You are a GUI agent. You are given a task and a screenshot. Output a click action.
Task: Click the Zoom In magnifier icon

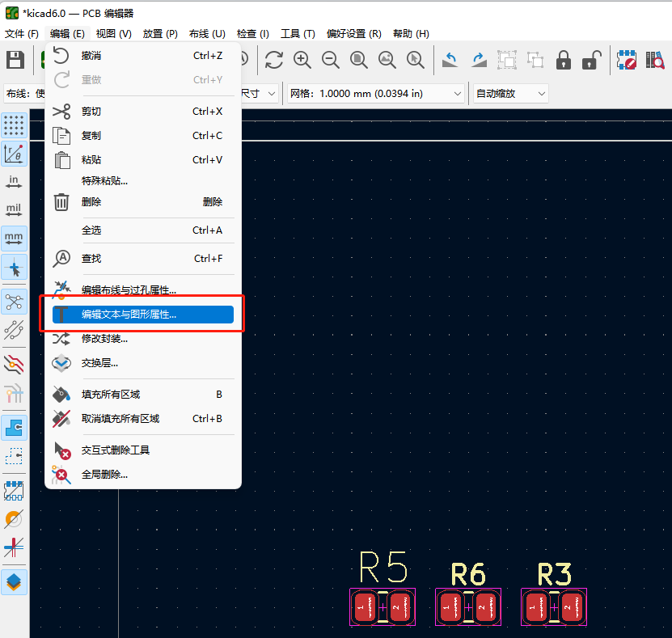tap(302, 60)
